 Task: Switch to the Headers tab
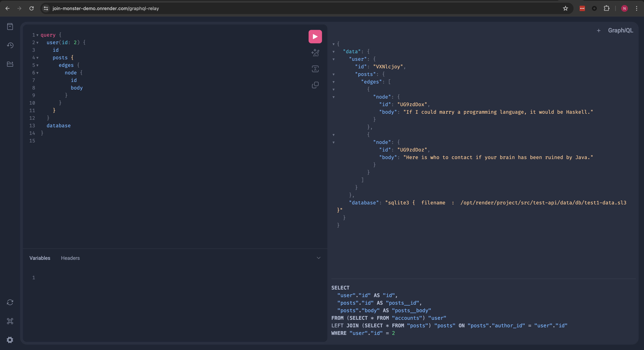(x=70, y=258)
